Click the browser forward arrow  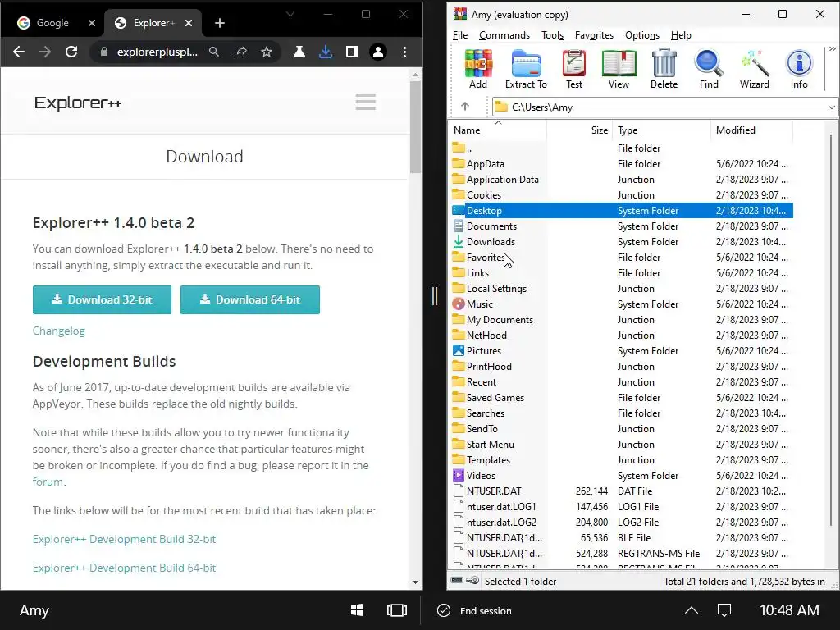45,52
